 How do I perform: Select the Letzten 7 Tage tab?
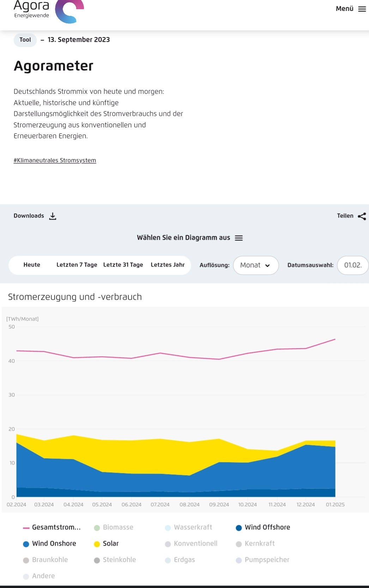pos(77,265)
